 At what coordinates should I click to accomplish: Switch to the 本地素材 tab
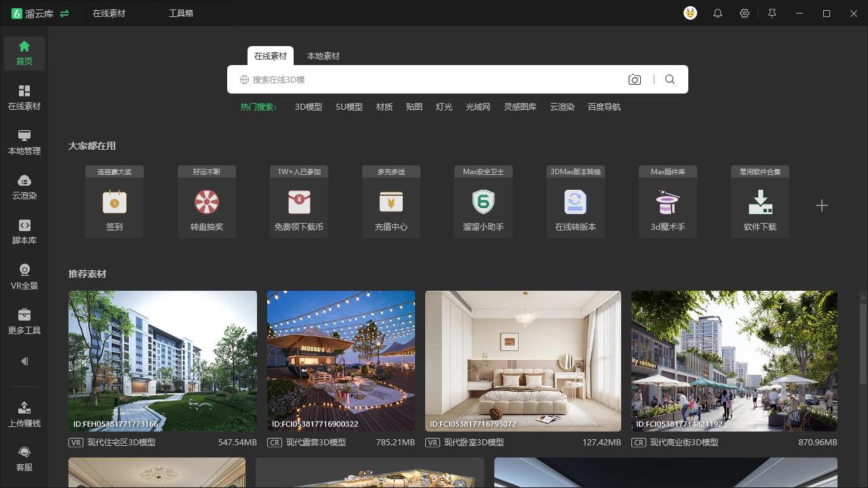(323, 56)
